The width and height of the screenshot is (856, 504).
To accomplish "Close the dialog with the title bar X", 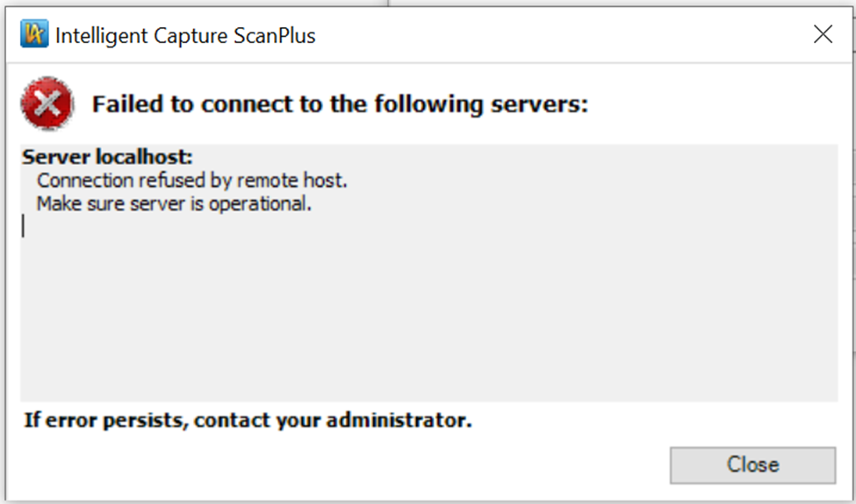I will tap(823, 34).
